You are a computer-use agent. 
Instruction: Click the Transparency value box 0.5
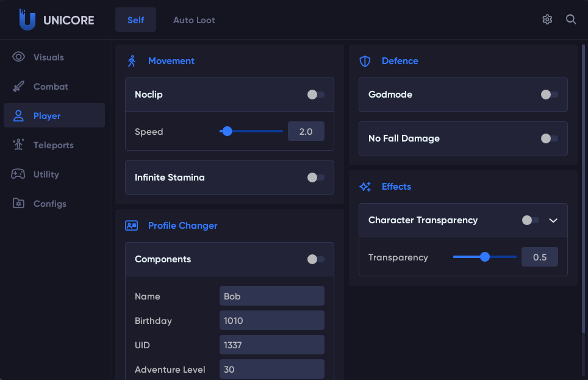pyautogui.click(x=539, y=257)
